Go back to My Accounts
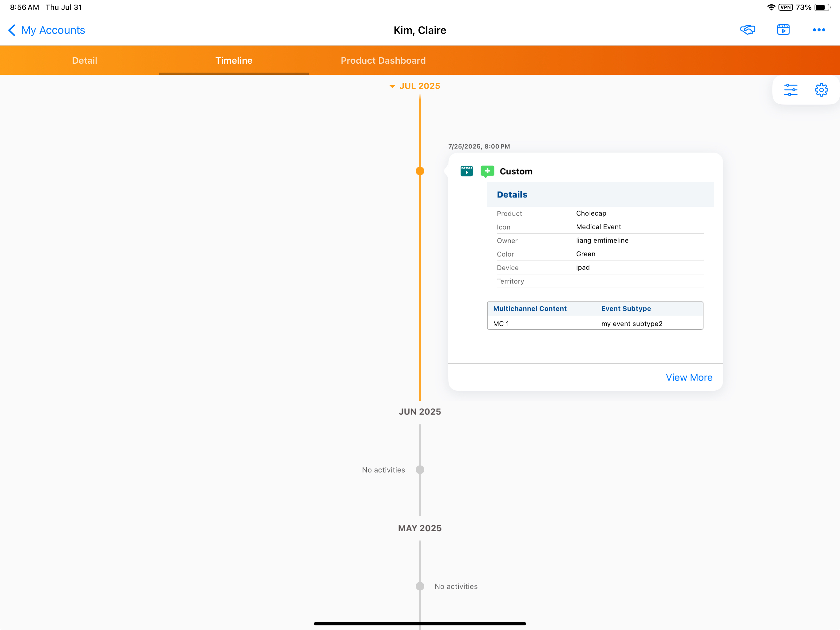 pyautogui.click(x=53, y=30)
